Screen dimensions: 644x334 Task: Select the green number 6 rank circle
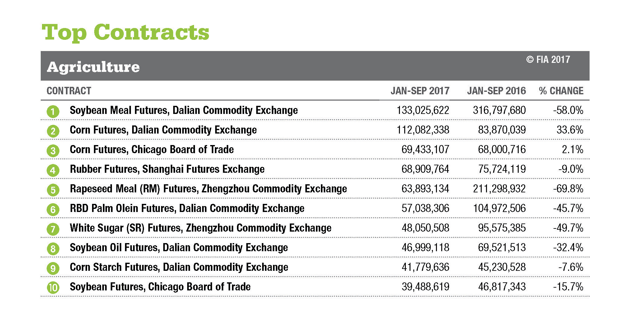point(53,209)
